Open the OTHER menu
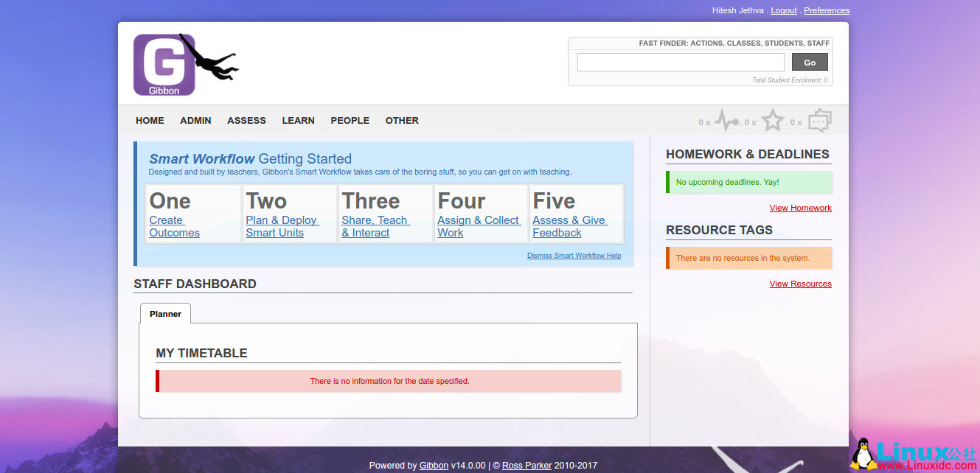980x473 pixels. (402, 120)
